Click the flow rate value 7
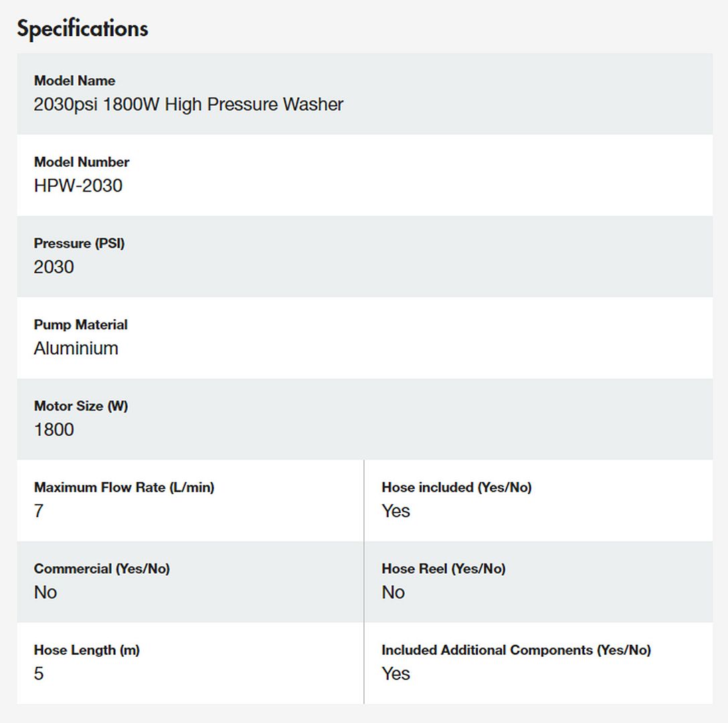 [x=39, y=511]
